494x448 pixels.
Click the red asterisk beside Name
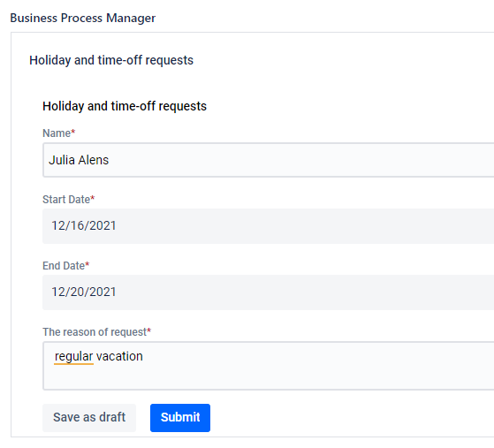tap(72, 132)
